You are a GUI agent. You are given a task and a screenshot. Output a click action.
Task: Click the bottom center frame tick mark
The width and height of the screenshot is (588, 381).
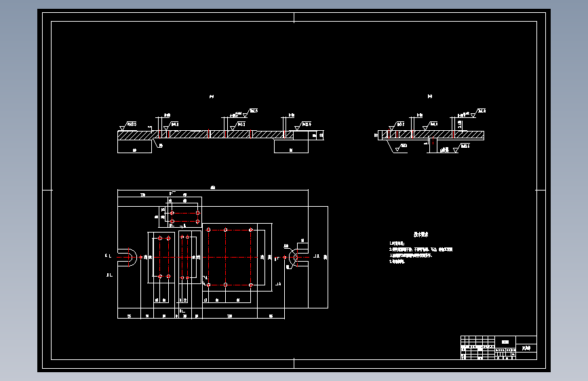pos(294,363)
